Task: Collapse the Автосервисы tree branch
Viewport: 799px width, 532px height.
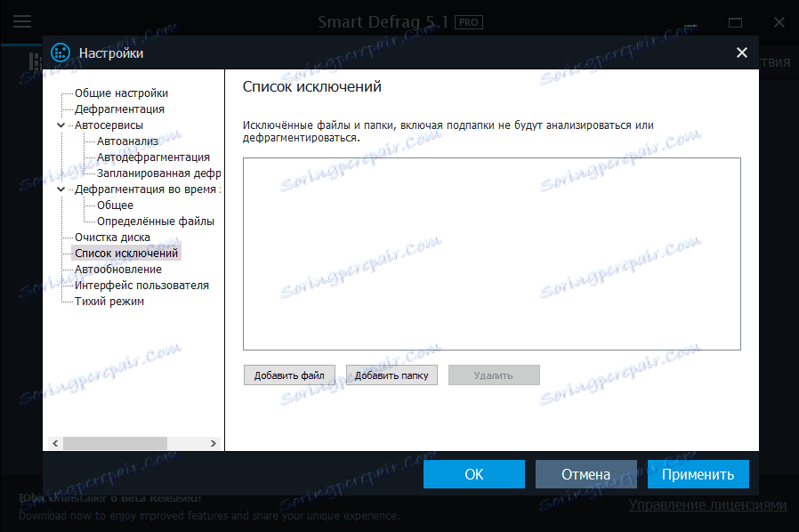Action: (x=61, y=125)
